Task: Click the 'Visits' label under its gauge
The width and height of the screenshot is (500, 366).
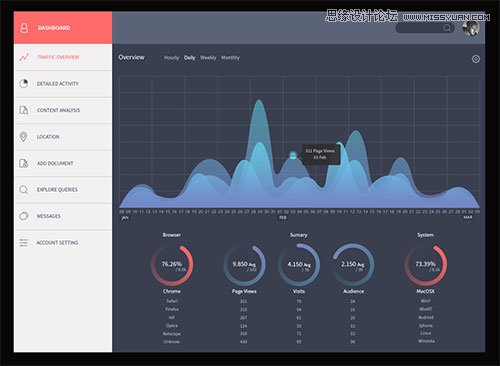Action: (299, 291)
